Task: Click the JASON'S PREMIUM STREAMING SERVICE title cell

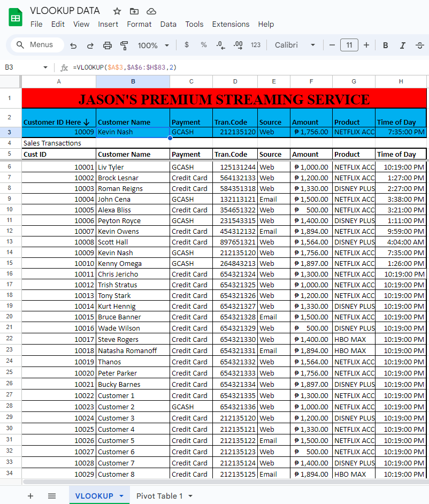Action: [x=224, y=98]
